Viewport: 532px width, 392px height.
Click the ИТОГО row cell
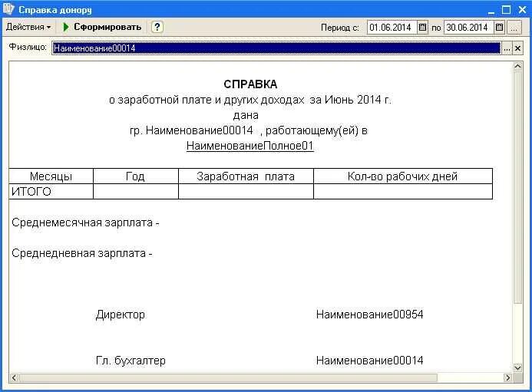point(51,192)
